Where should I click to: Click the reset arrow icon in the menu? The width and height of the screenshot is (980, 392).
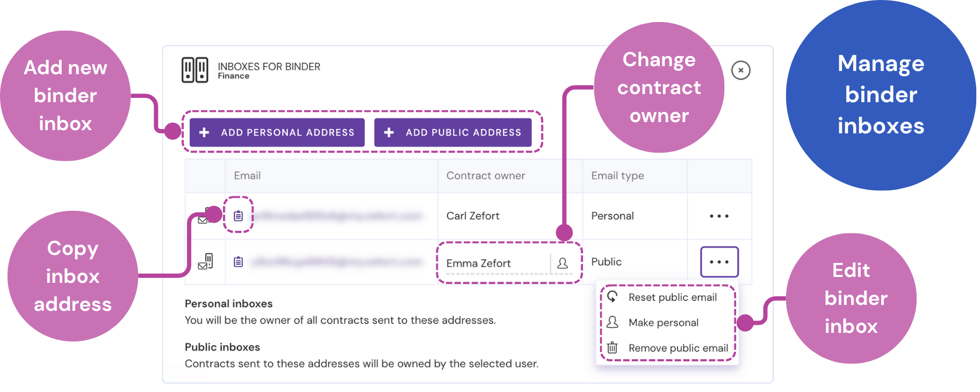(x=612, y=297)
